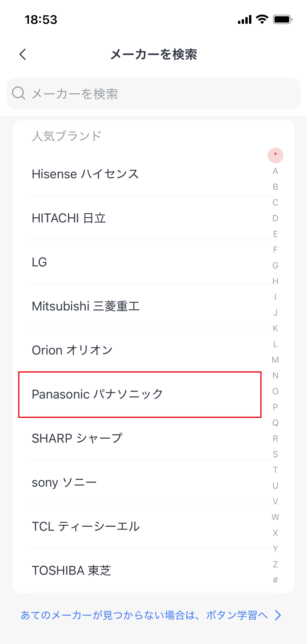
Task: Click the メーカーを検索 search field
Action: (x=153, y=94)
